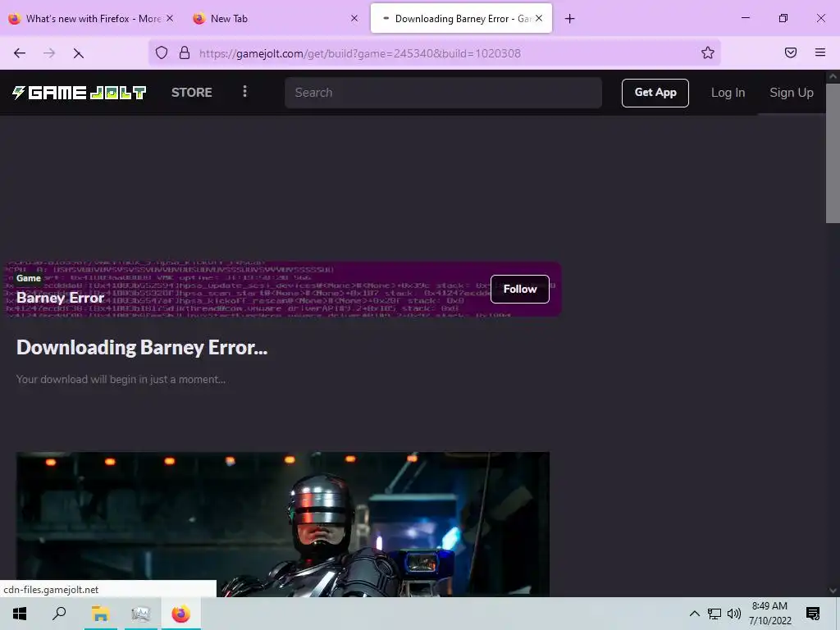Show hidden system tray icons
The image size is (840, 630).
coord(694,614)
